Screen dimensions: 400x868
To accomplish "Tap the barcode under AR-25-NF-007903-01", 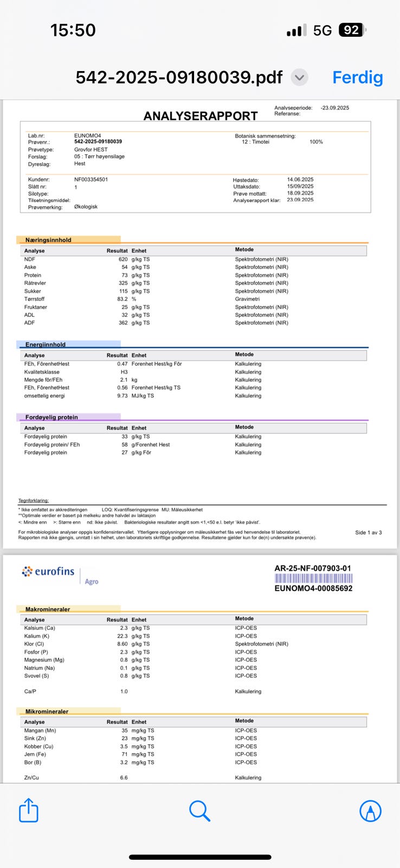I will (x=313, y=578).
